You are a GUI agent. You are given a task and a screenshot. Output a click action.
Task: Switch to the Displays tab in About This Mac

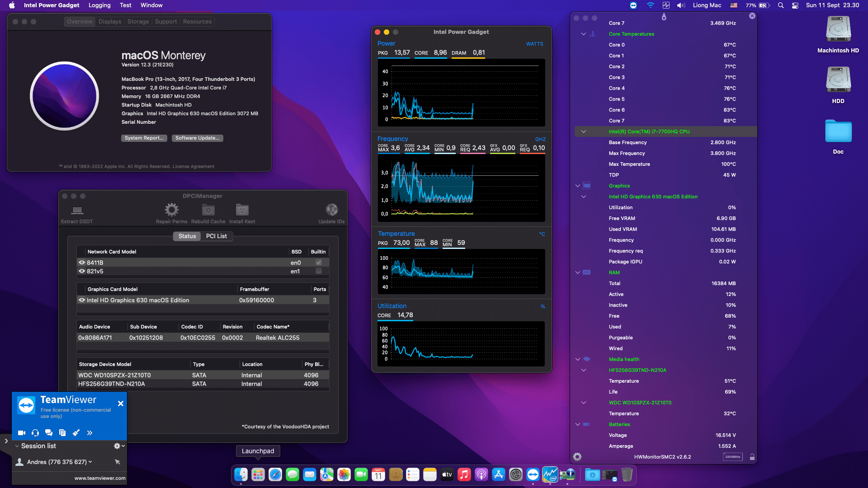pyautogui.click(x=110, y=22)
